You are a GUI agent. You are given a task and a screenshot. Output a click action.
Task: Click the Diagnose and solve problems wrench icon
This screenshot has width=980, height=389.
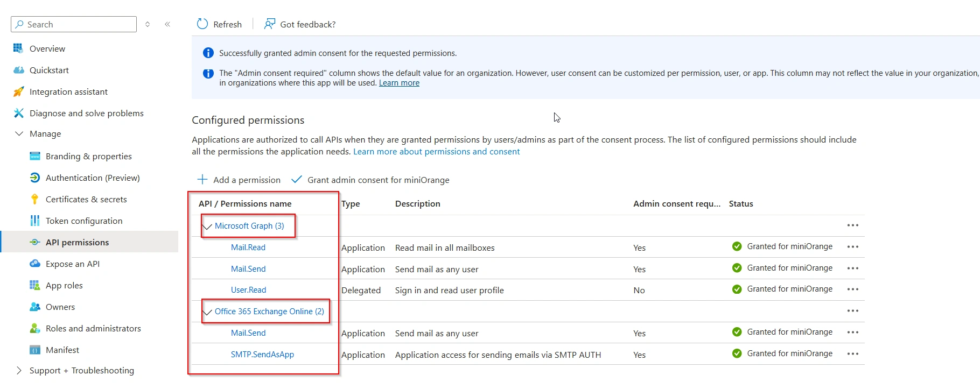click(x=18, y=113)
